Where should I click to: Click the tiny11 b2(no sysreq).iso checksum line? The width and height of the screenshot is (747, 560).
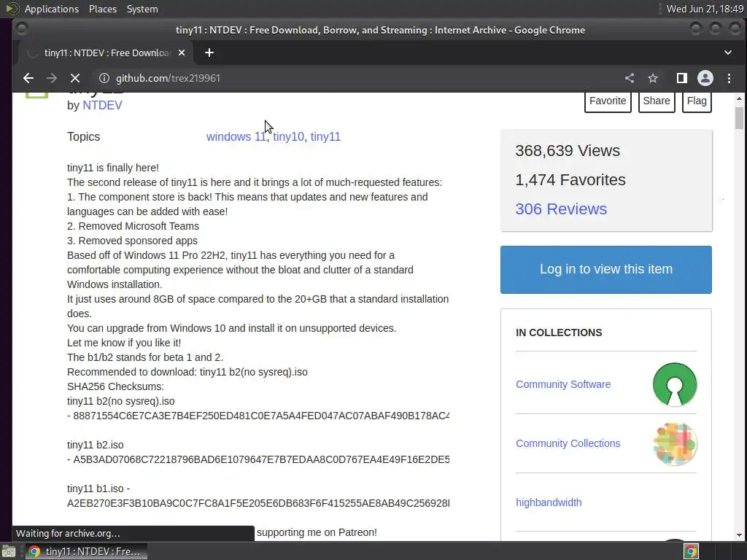[x=258, y=416]
